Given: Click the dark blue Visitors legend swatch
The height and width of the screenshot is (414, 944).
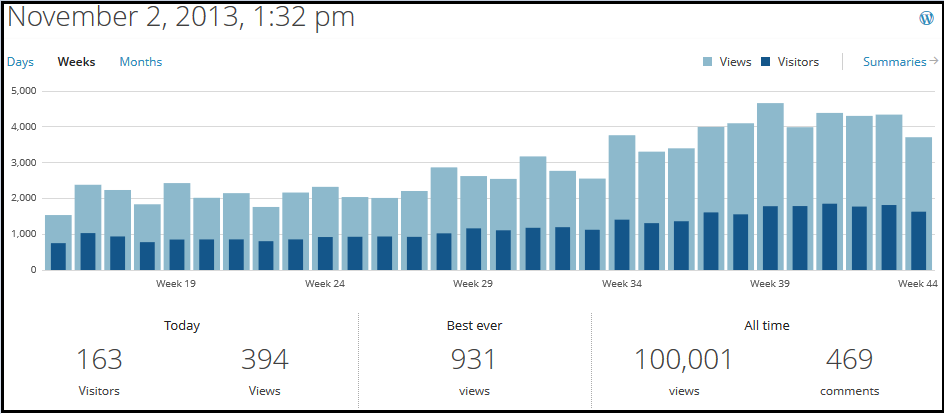Looking at the screenshot, I should pyautogui.click(x=766, y=62).
